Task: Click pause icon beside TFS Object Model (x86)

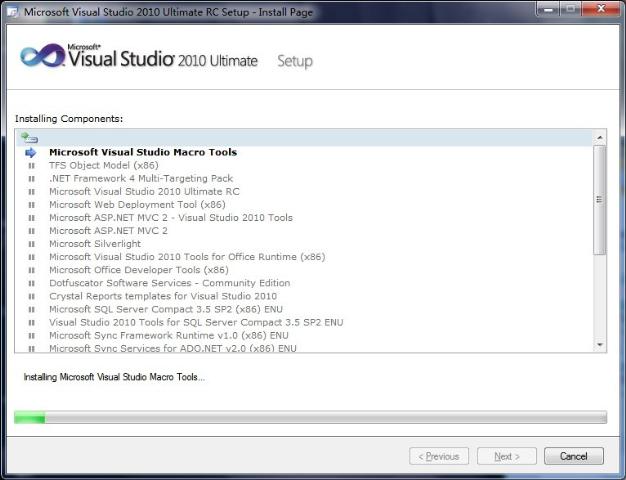Action: [x=32, y=165]
